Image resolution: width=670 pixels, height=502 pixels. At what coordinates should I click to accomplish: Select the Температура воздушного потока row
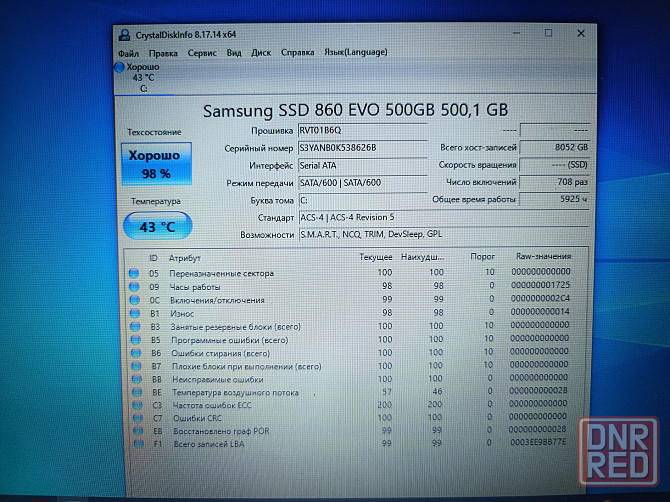[x=350, y=391]
